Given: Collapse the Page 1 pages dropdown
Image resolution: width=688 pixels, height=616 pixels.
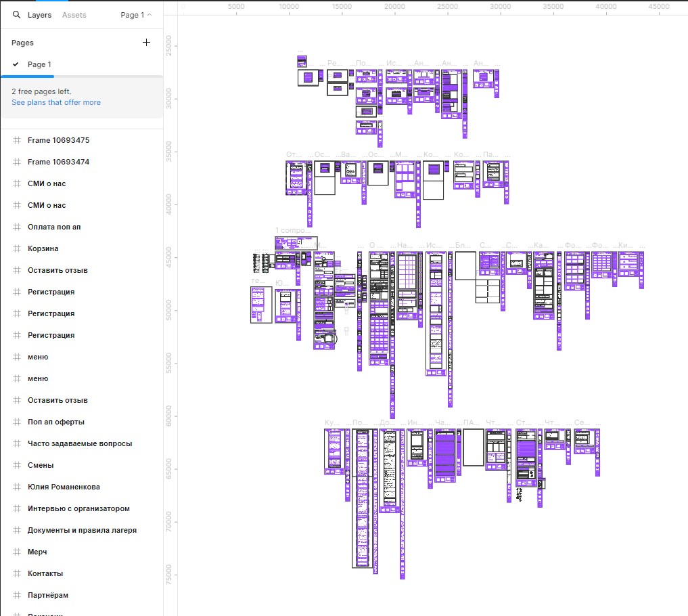Looking at the screenshot, I should pos(136,15).
